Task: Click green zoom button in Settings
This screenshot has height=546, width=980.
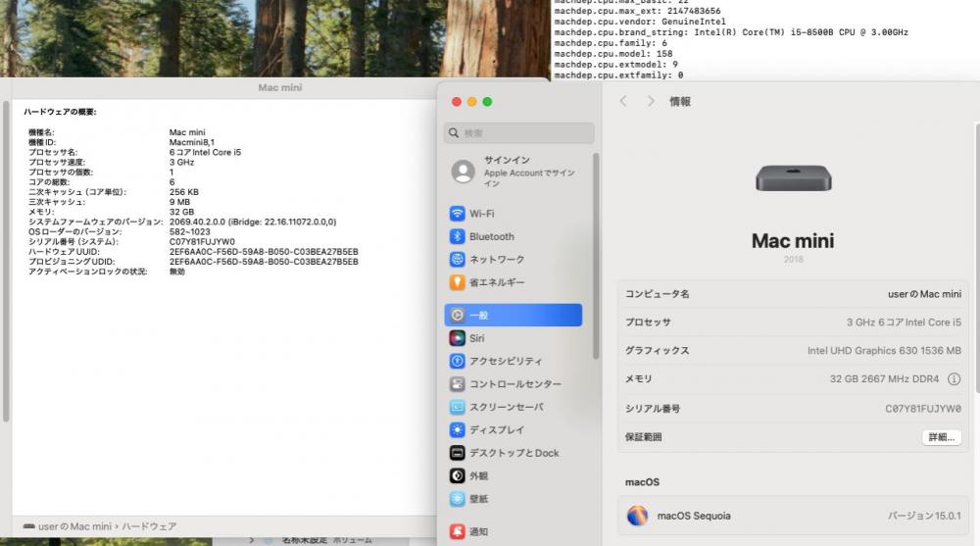Action: (487, 102)
